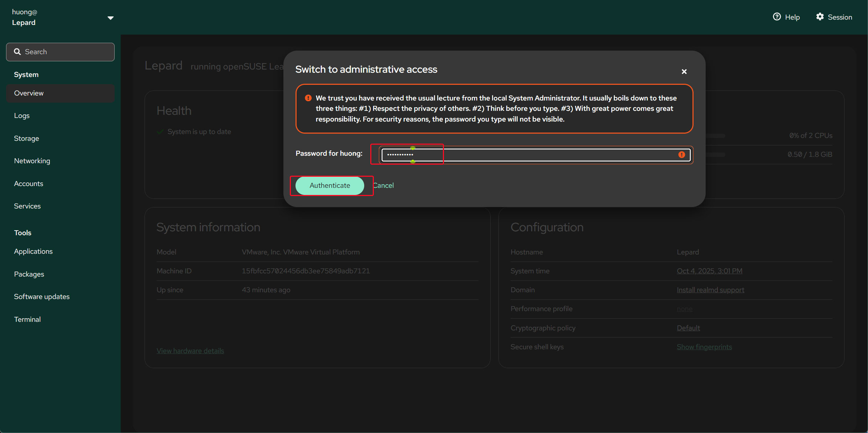Select Networking from sidebar
868x433 pixels.
32,161
